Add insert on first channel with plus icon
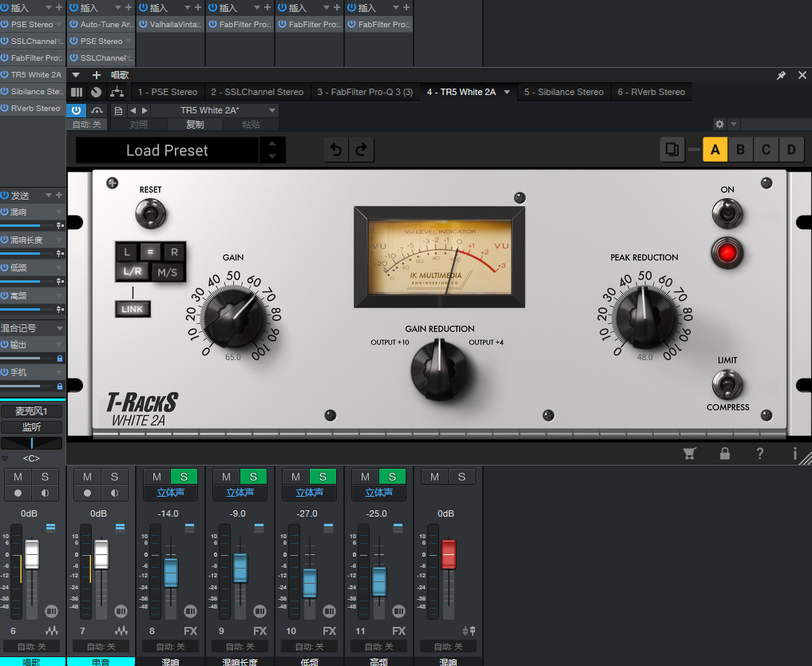 pyautogui.click(x=59, y=7)
